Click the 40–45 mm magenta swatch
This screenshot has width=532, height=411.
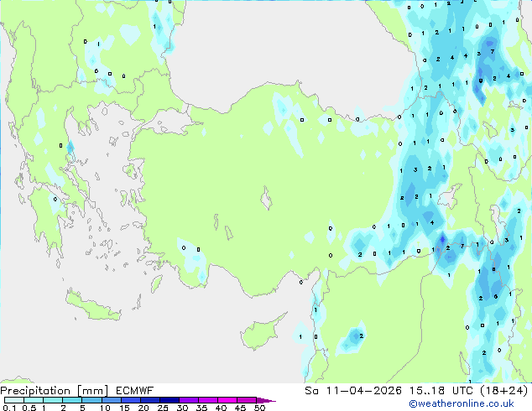point(227,400)
